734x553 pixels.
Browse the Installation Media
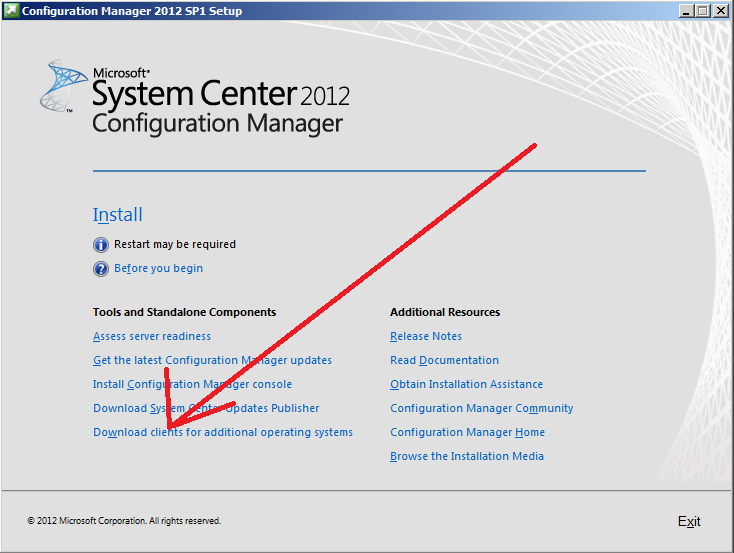pos(467,456)
